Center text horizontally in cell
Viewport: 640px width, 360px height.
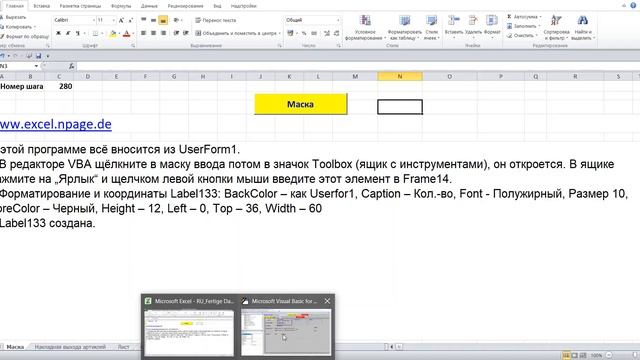[153, 33]
